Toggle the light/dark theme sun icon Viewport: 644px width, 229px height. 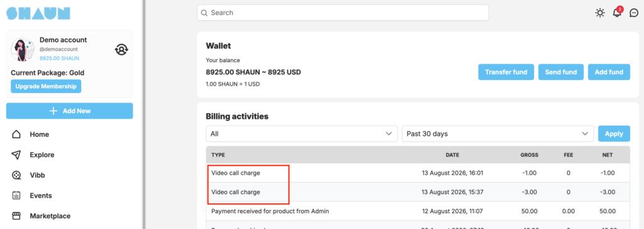point(600,13)
